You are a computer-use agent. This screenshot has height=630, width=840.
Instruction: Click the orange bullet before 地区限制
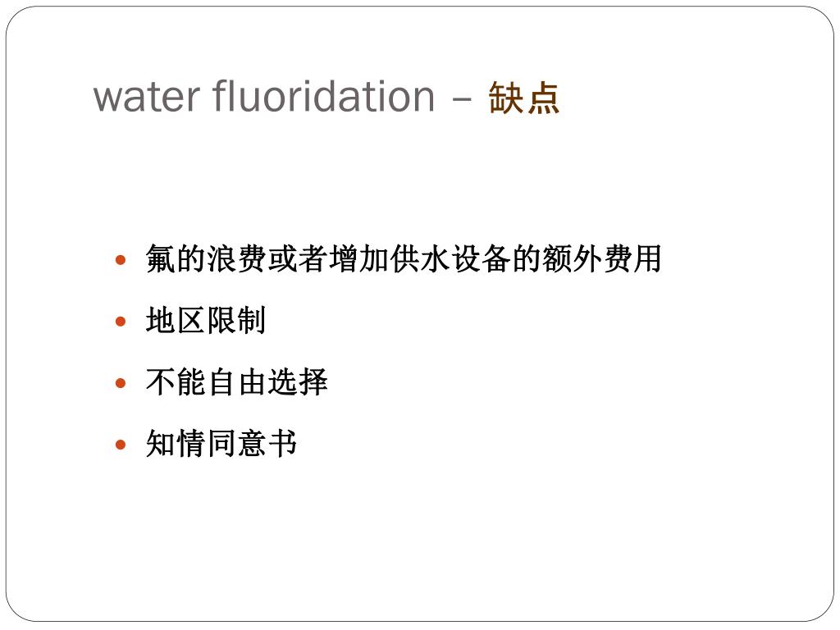tap(121, 322)
